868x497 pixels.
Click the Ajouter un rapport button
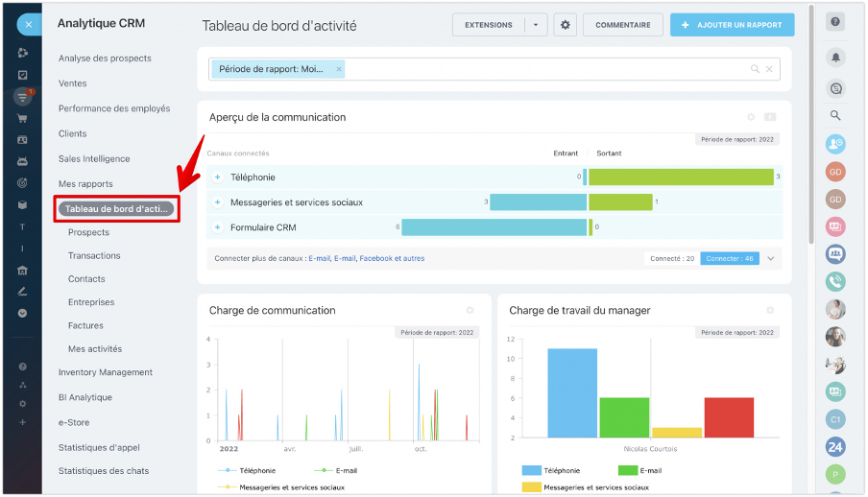(732, 25)
